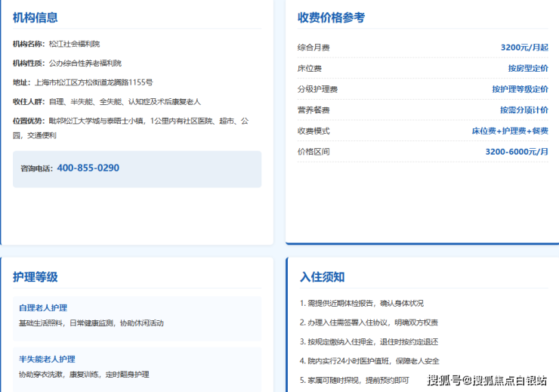The image size is (559, 392).
Task: Click the 3200元/月起 price value
Action: click(524, 48)
